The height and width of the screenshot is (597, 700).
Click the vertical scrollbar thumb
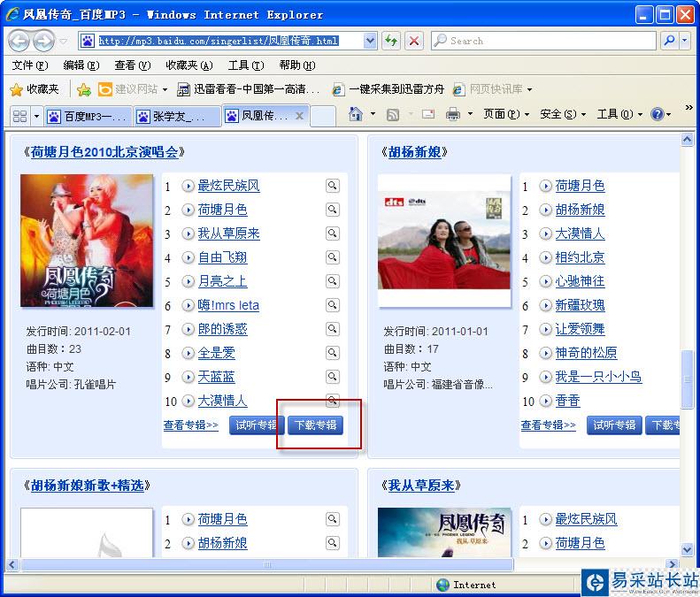[687, 379]
